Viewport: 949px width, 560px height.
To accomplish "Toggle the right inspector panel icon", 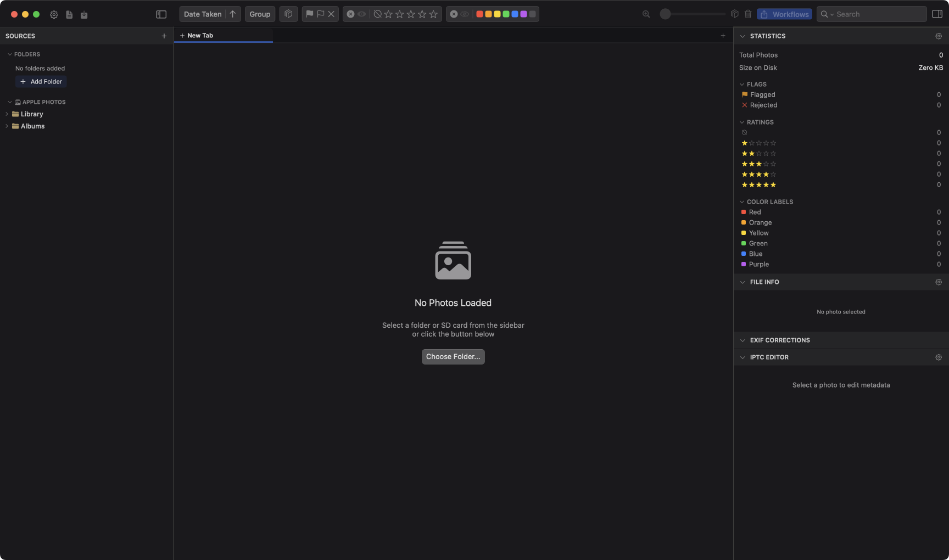I will coord(937,14).
